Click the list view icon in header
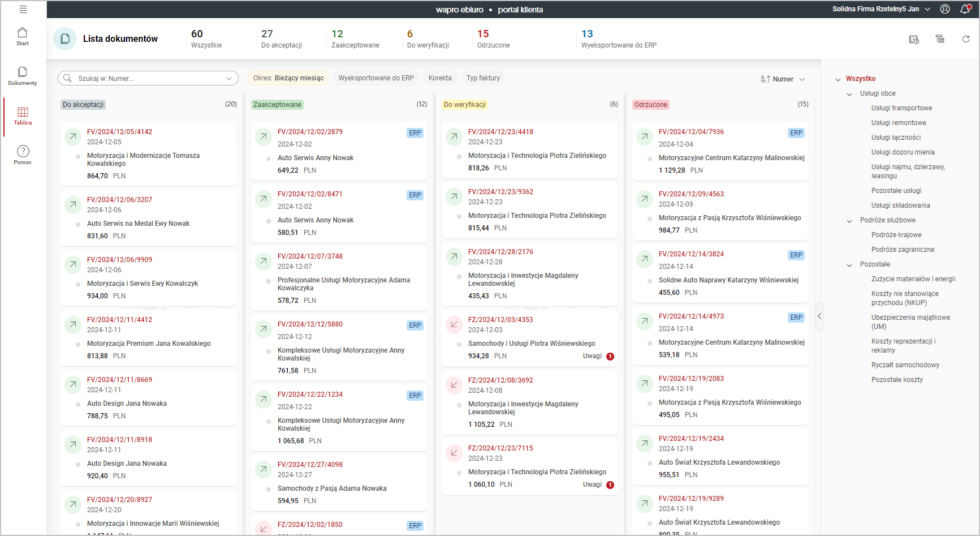The width and height of the screenshot is (980, 536). point(940,39)
